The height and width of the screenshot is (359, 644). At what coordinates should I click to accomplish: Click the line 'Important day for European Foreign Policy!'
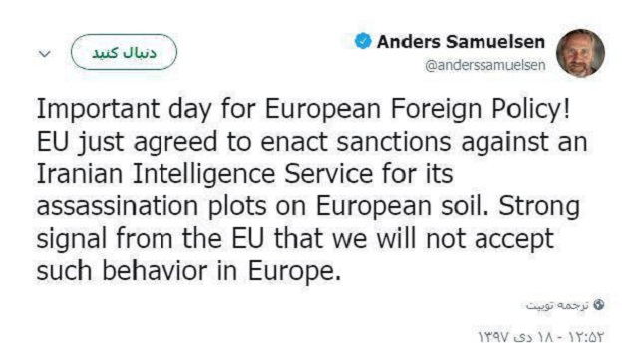click(303, 110)
